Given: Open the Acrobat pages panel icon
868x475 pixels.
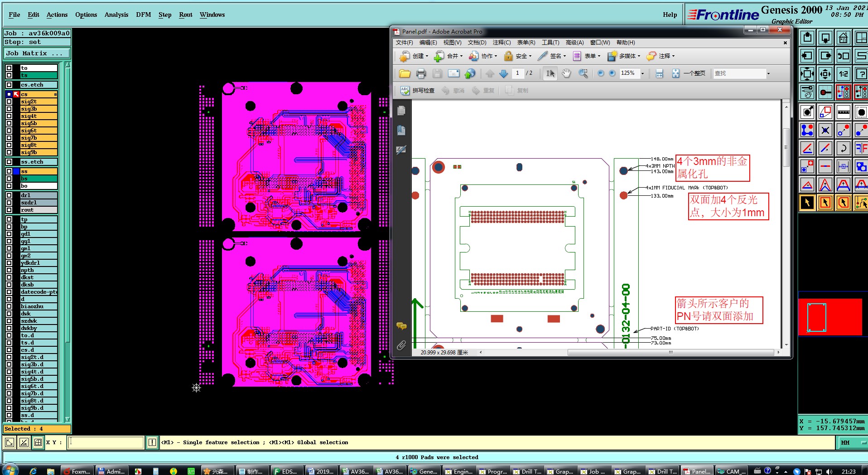Looking at the screenshot, I should coord(401,111).
